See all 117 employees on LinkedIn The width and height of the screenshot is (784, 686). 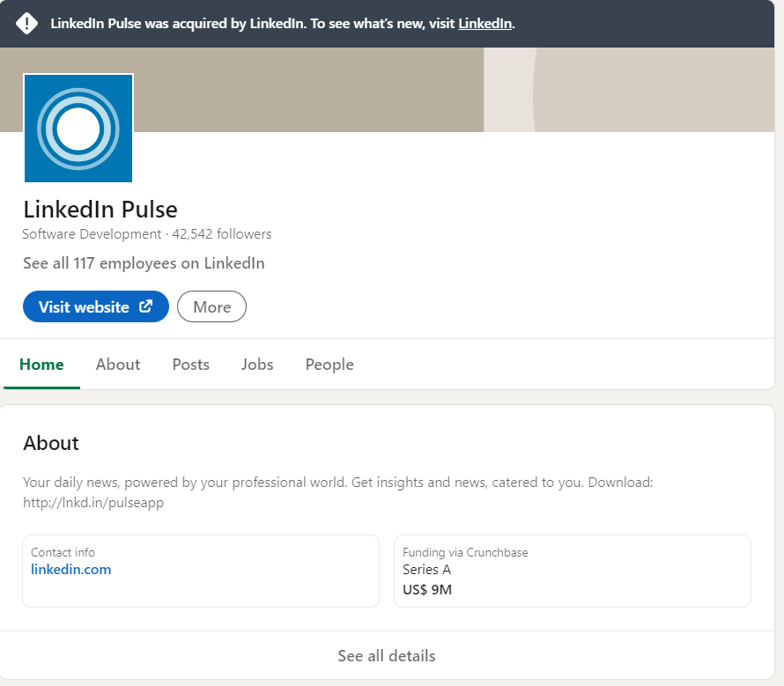(x=144, y=263)
